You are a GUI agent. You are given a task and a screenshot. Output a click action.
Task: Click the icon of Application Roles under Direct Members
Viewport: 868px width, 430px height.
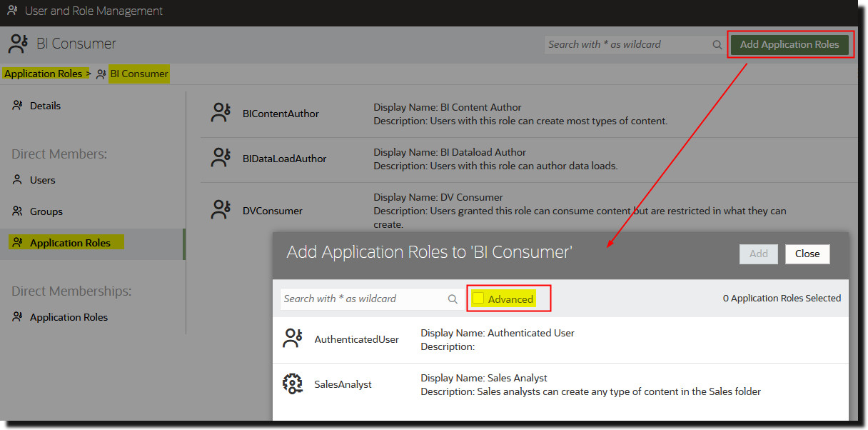click(18, 243)
